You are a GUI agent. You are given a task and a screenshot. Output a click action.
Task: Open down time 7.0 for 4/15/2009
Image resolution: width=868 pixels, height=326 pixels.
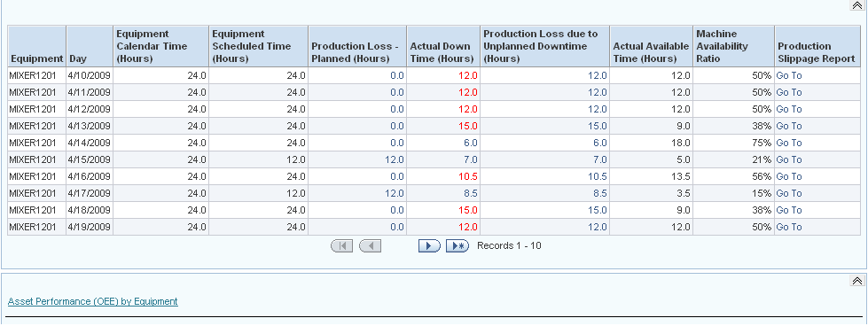coord(471,160)
